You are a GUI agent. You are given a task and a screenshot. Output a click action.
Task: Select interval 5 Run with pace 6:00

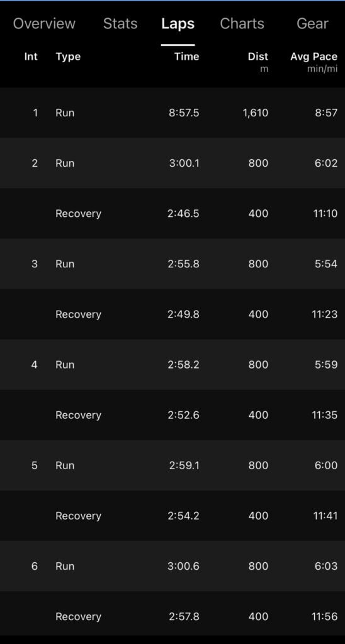[x=172, y=465]
